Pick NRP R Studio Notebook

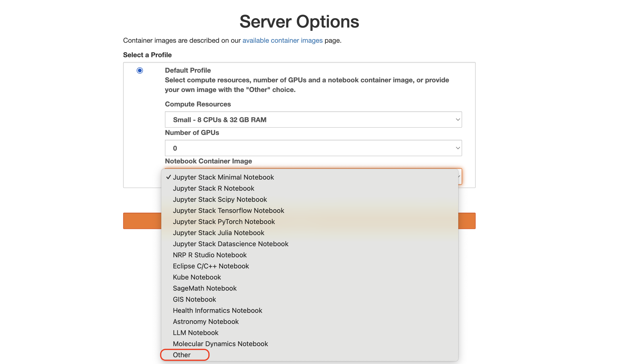(310, 255)
